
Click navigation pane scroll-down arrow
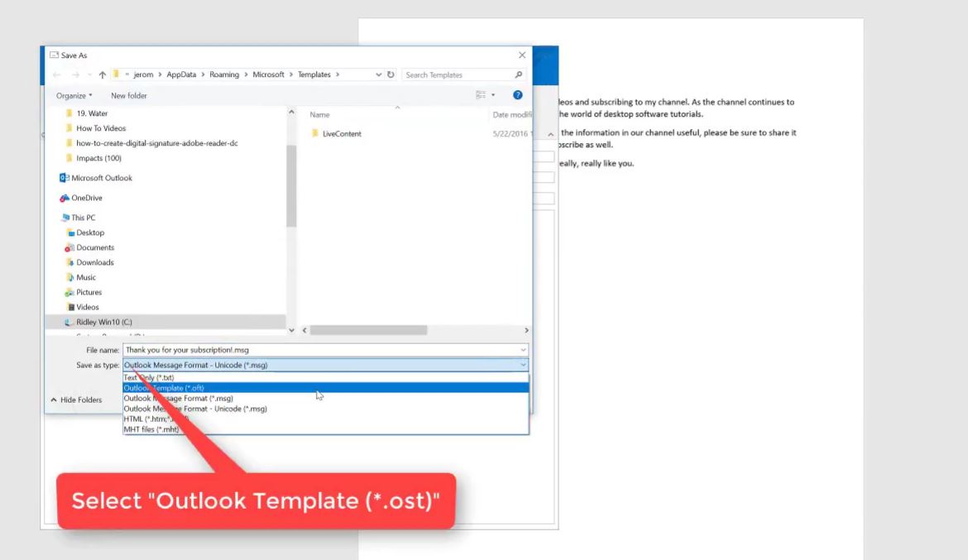[291, 330]
